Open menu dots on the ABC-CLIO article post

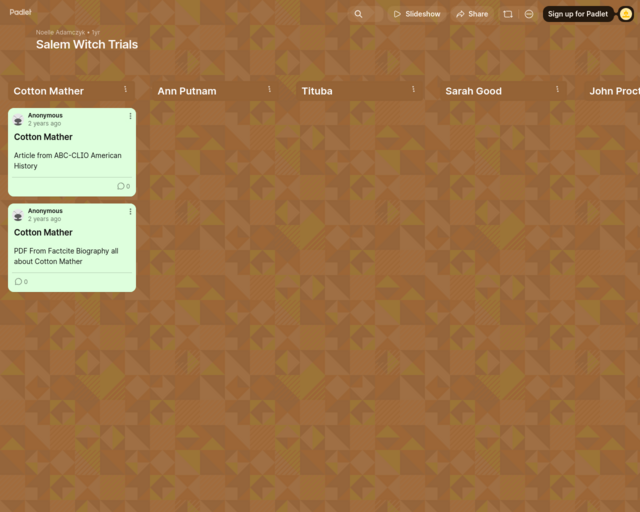click(x=130, y=116)
